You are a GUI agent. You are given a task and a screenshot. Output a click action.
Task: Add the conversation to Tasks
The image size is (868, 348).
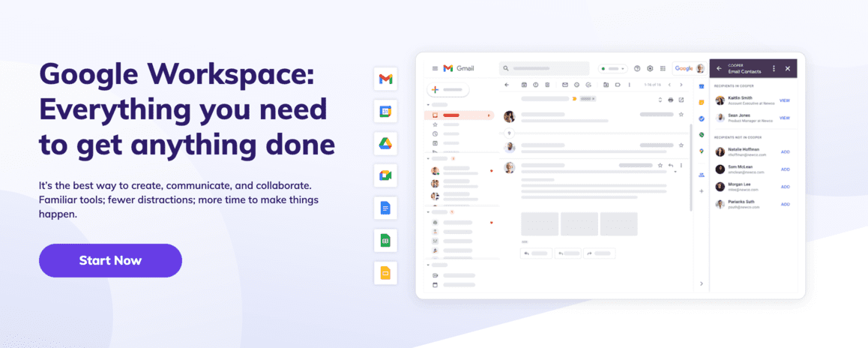click(588, 85)
